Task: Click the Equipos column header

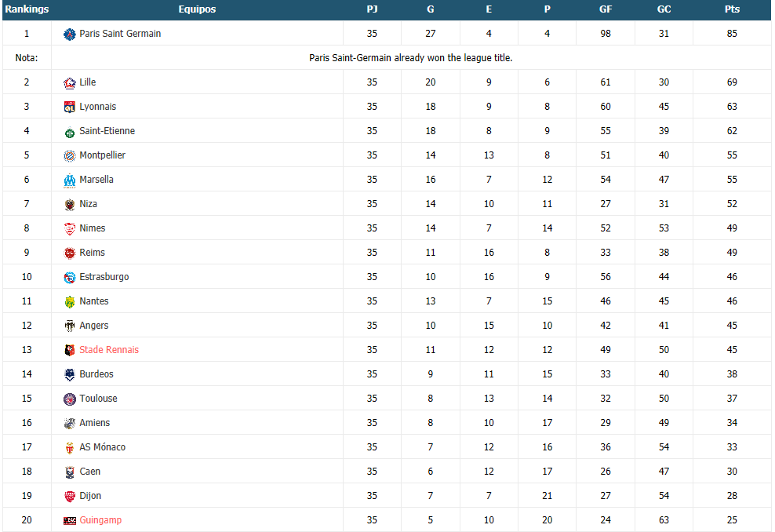Action: coord(197,9)
